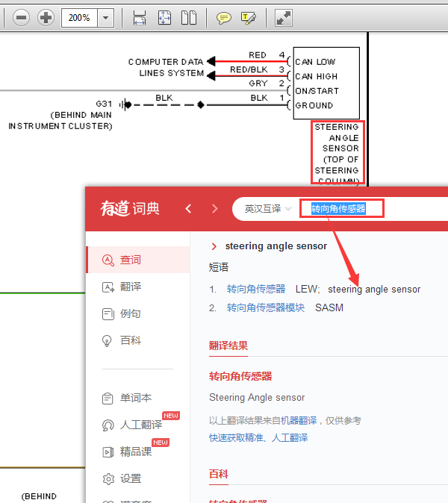The image size is (448, 503).
Task: Click the CAN HIGH pin label
Action: click(x=317, y=76)
